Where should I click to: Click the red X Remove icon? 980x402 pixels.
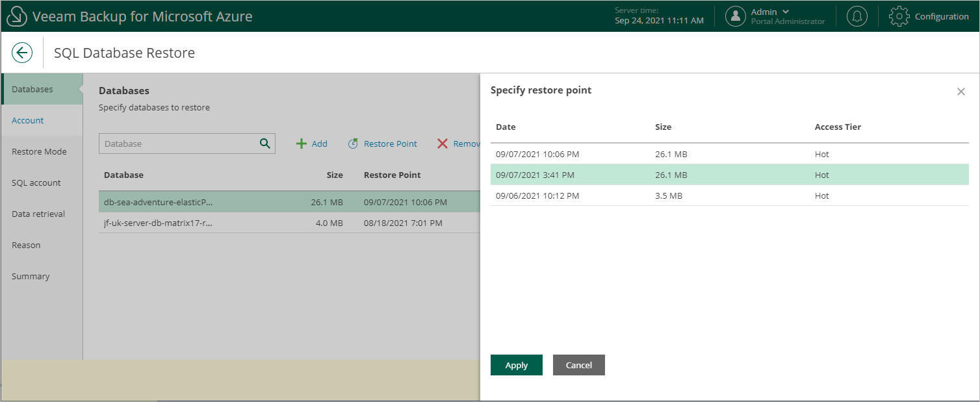[x=443, y=144]
